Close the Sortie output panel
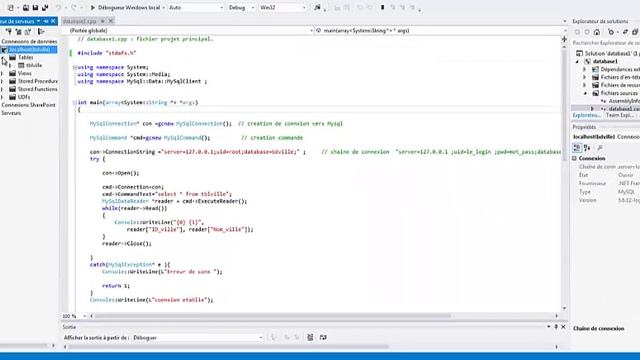Screen dimensions: 640x360 click(563, 327)
